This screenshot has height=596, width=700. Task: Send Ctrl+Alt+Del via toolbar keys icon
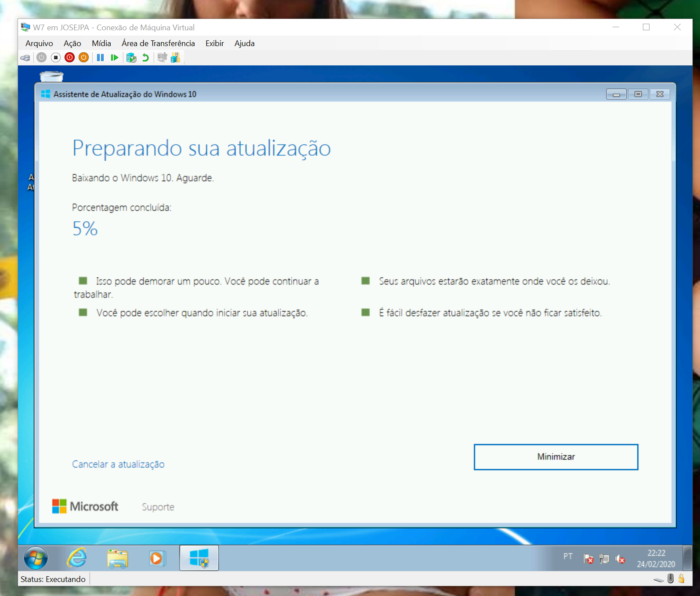tap(25, 57)
